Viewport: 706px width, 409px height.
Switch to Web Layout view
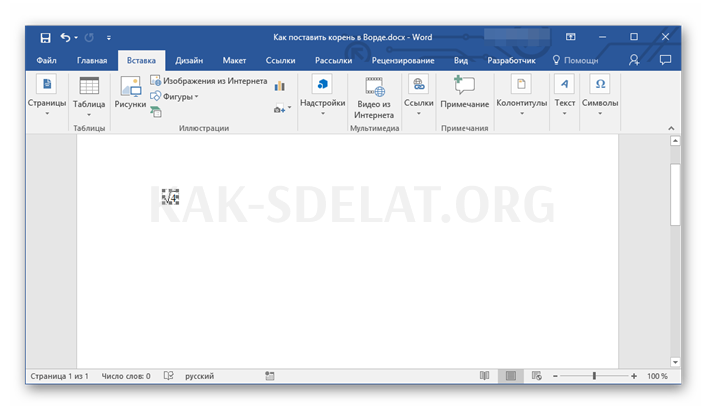coord(537,376)
